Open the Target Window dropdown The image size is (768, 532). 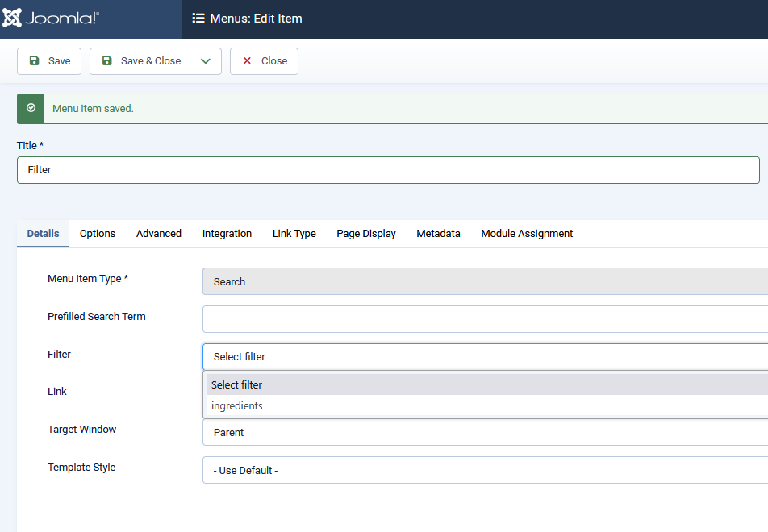(484, 433)
